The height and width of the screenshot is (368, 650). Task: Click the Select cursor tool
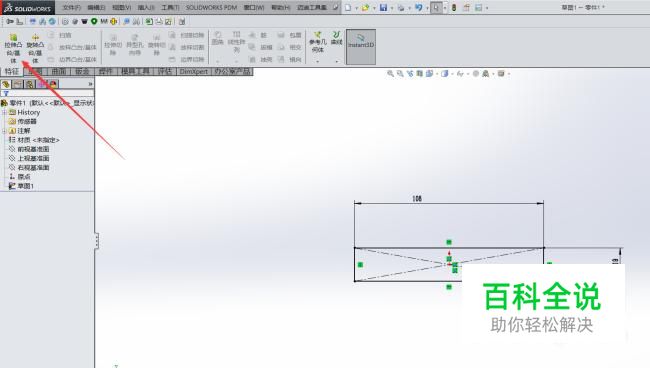[436, 7]
